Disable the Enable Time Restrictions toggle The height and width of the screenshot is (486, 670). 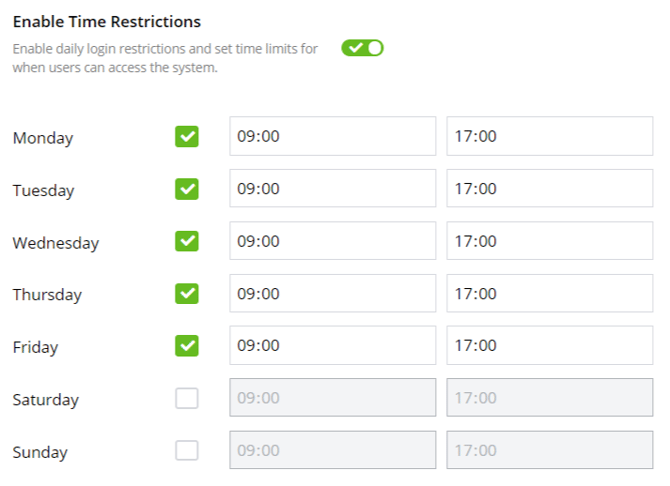point(362,48)
